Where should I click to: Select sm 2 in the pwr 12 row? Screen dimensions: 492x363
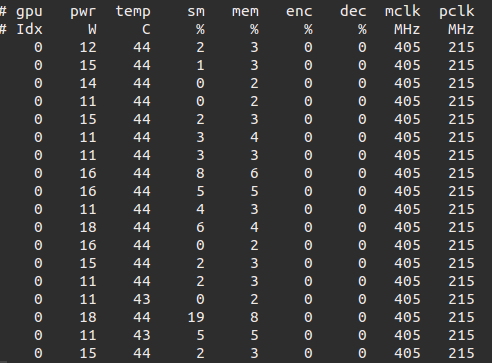200,47
